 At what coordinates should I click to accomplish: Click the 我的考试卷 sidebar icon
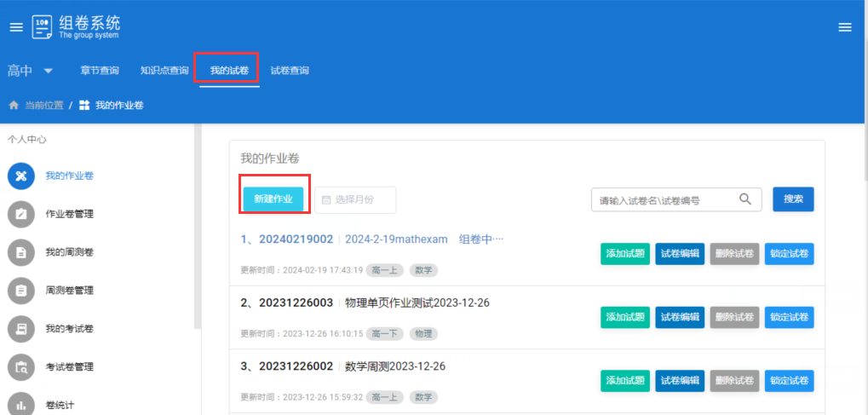tap(21, 329)
